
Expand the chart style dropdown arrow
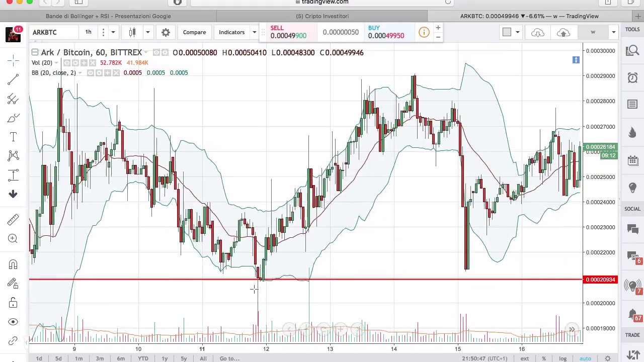point(148,32)
